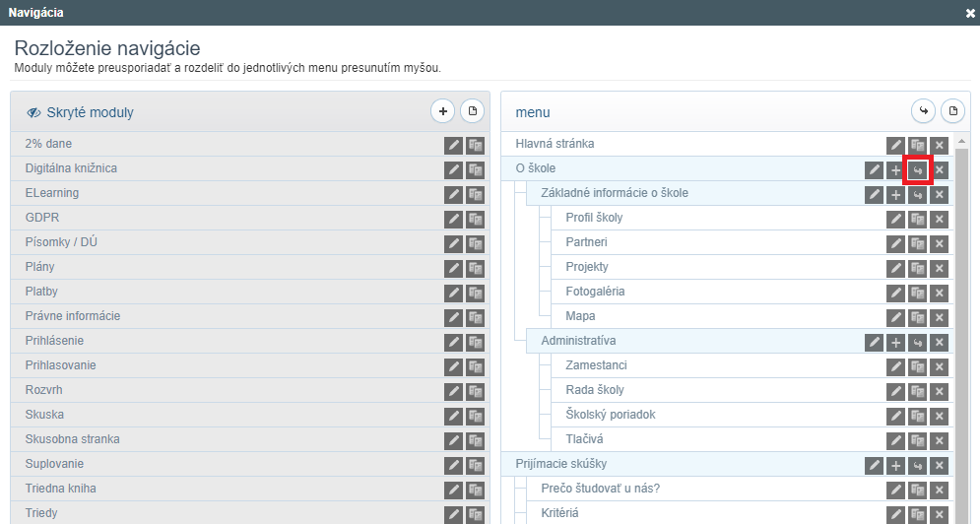The height and width of the screenshot is (524, 980).
Task: Edit the Administratíva item with the pencil icon
Action: 874,343
